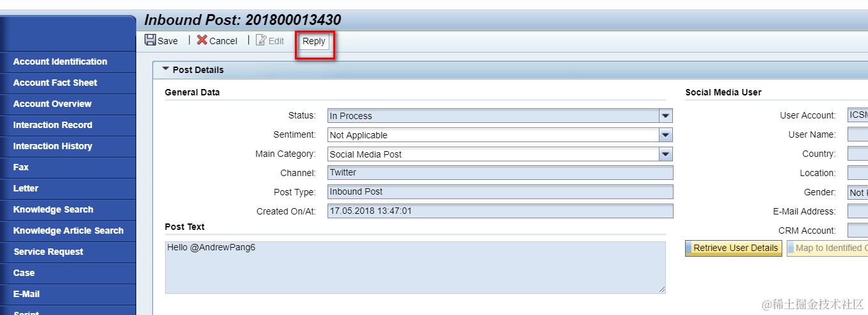Viewport: 868px width, 315px height.
Task: Click the Save floppy disk icon
Action: 150,40
